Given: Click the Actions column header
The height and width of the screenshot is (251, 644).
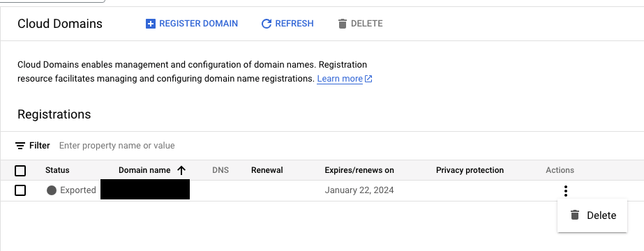Looking at the screenshot, I should [x=560, y=170].
